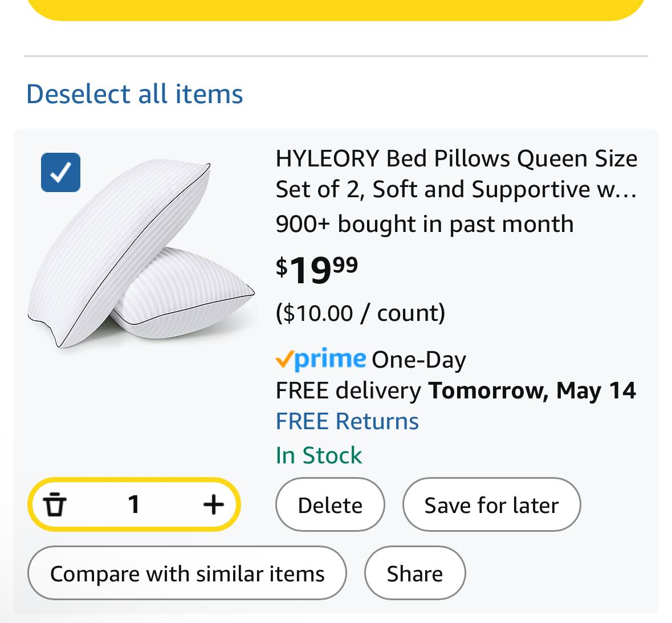
Task: Click the pillows product image
Action: coord(141,255)
